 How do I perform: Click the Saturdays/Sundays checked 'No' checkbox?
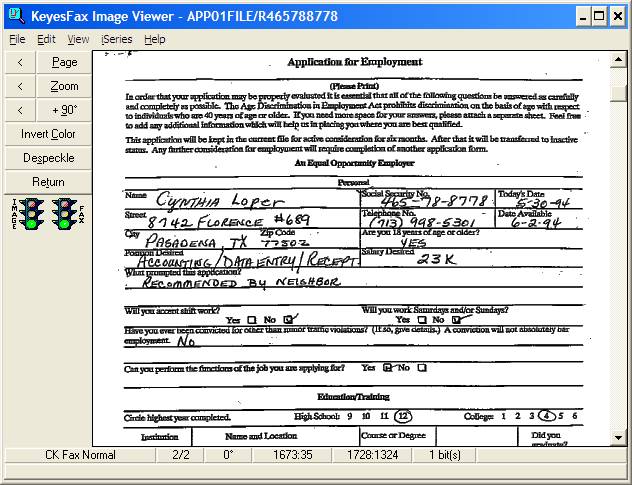tap(456, 320)
